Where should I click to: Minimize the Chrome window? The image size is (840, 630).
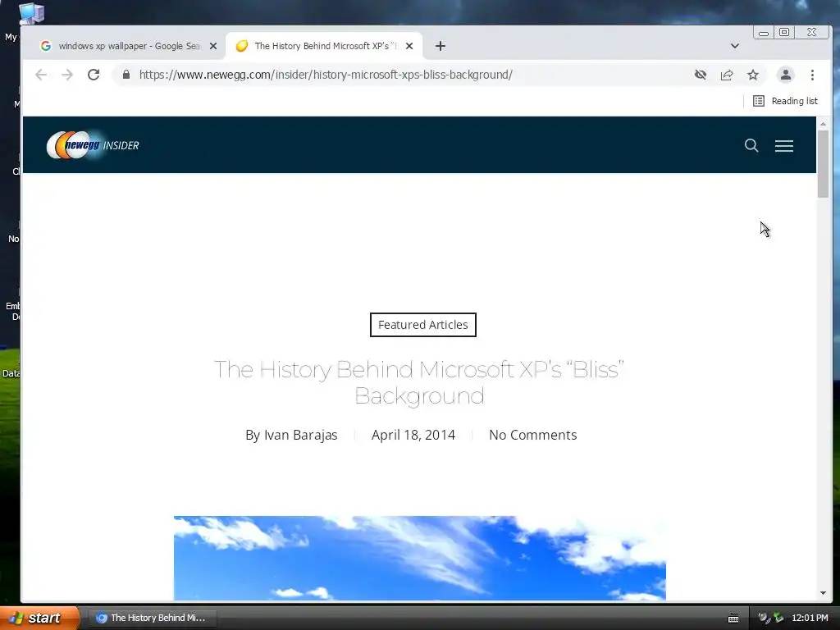pyautogui.click(x=764, y=33)
